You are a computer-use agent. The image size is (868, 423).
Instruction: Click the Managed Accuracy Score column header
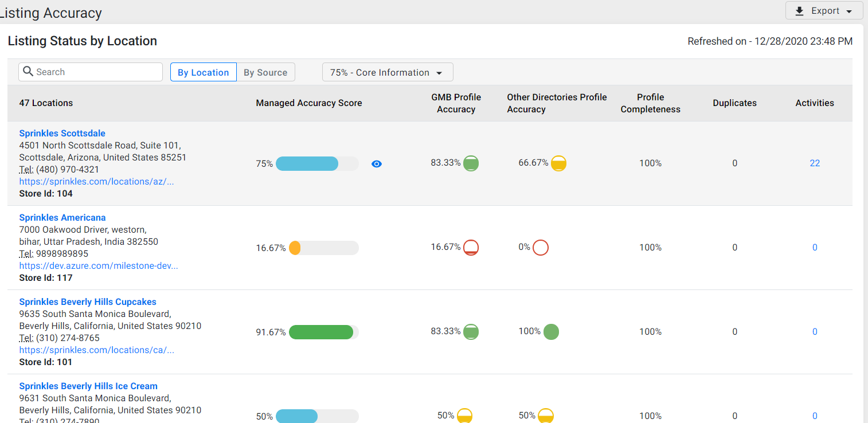tap(309, 103)
